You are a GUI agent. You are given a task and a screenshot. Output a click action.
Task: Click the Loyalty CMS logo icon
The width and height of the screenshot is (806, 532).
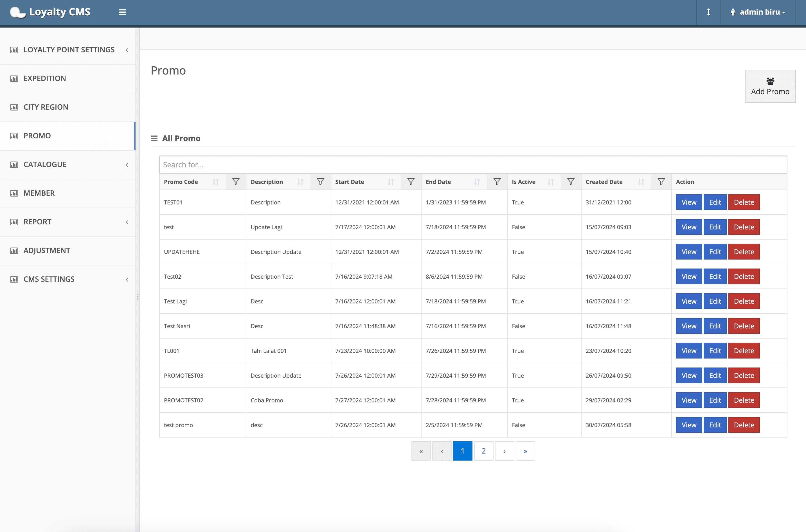18,12
